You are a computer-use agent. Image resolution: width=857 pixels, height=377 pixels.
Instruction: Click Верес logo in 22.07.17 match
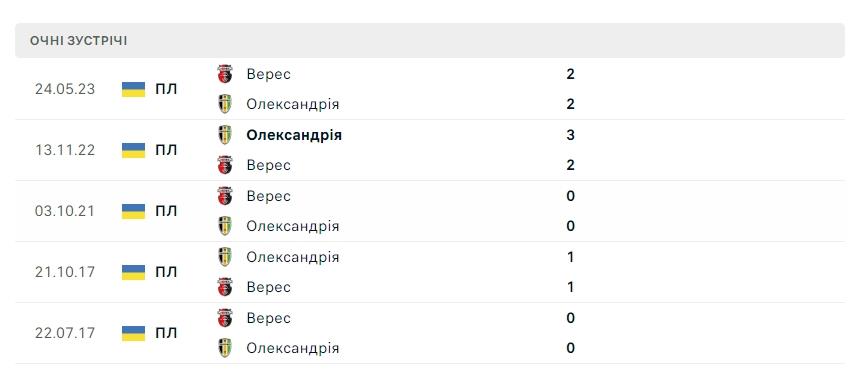(225, 317)
